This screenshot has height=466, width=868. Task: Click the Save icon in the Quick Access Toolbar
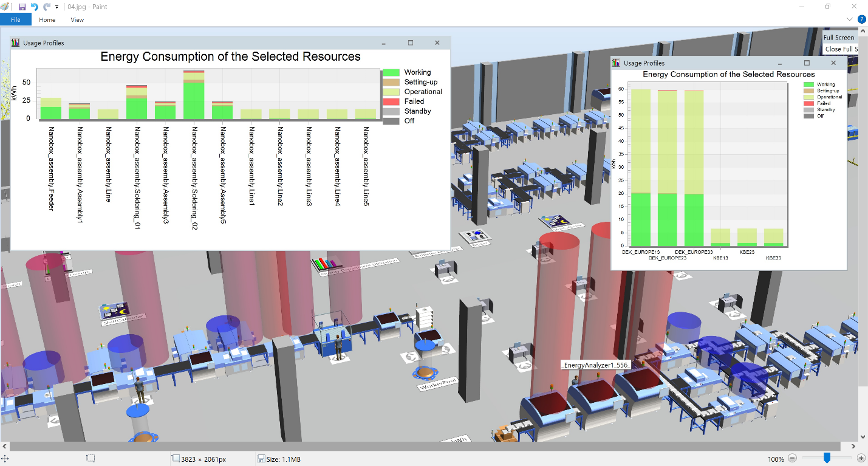(22, 7)
